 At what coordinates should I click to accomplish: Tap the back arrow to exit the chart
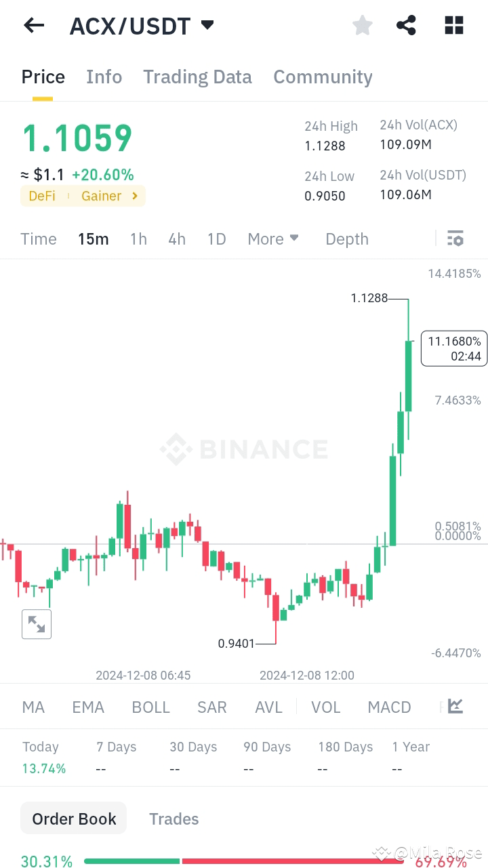pos(33,25)
